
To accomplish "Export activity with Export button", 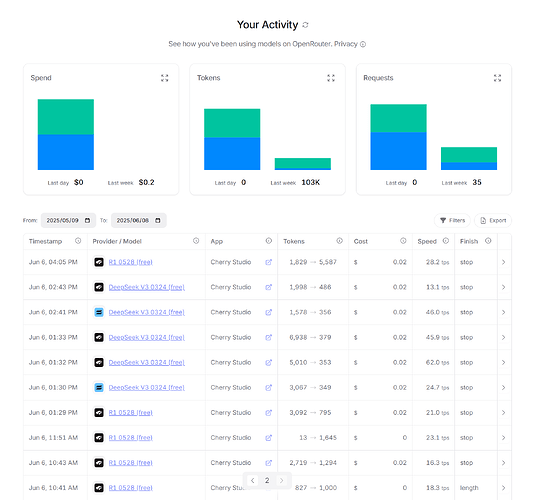I will point(493,220).
